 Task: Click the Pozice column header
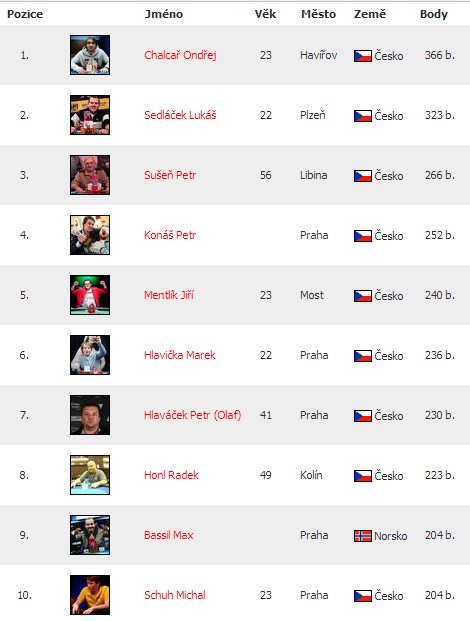(25, 14)
